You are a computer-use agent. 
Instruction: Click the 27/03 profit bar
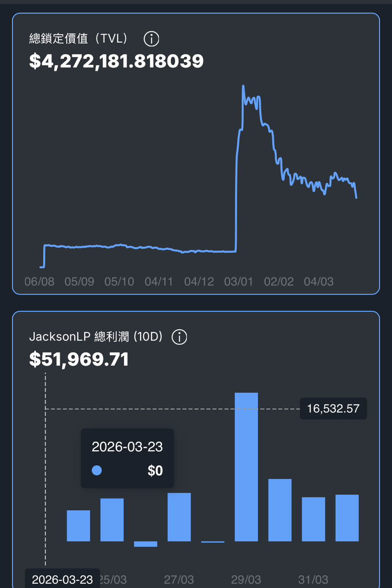tap(179, 517)
